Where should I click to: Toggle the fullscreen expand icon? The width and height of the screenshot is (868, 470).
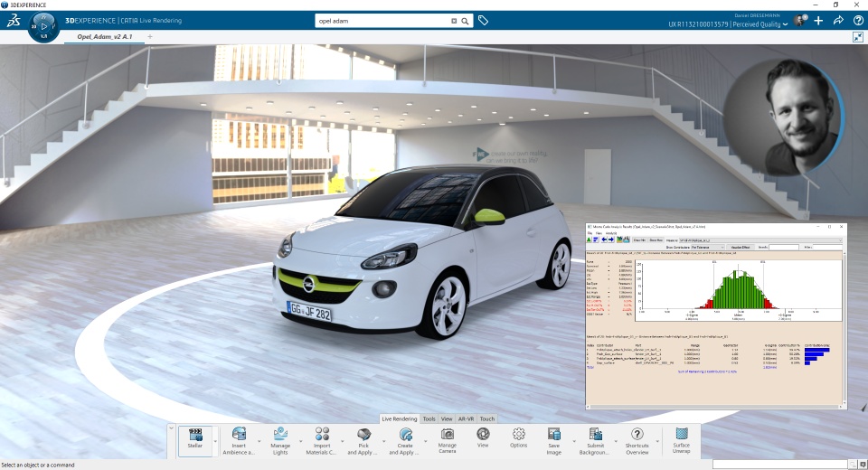[858, 36]
